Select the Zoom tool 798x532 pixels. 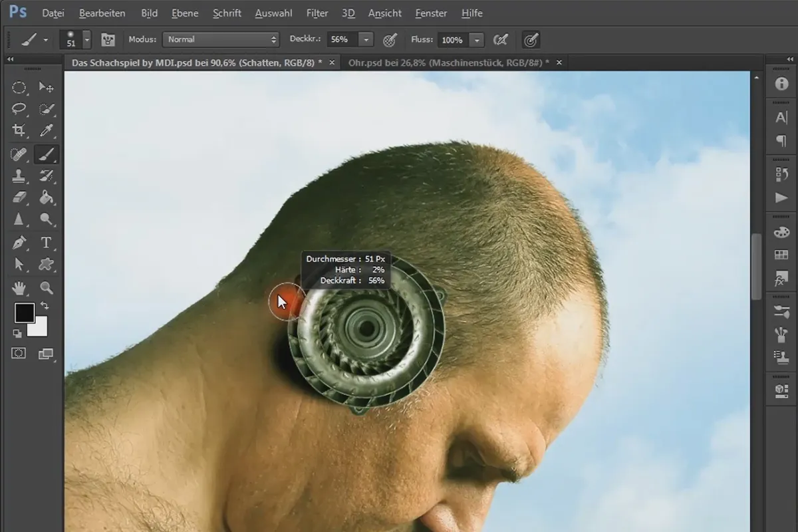click(x=46, y=287)
